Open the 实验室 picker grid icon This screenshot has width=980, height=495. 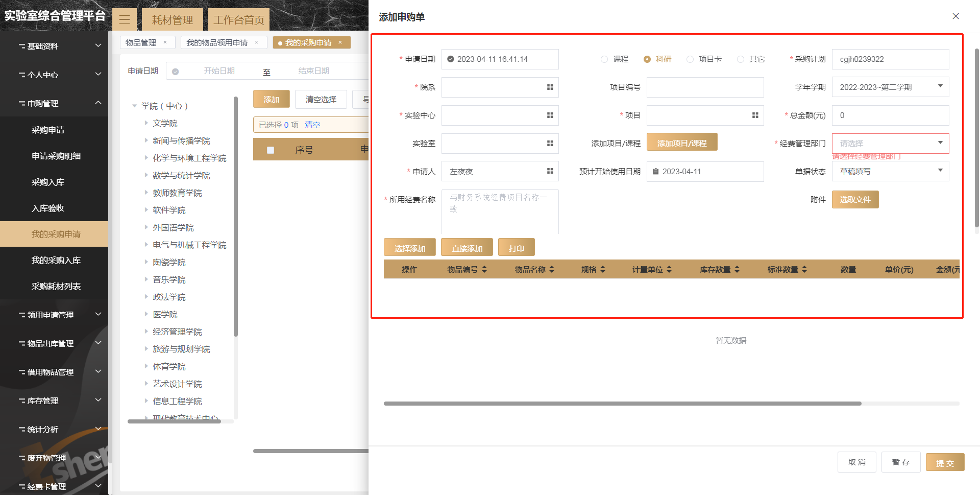550,144
